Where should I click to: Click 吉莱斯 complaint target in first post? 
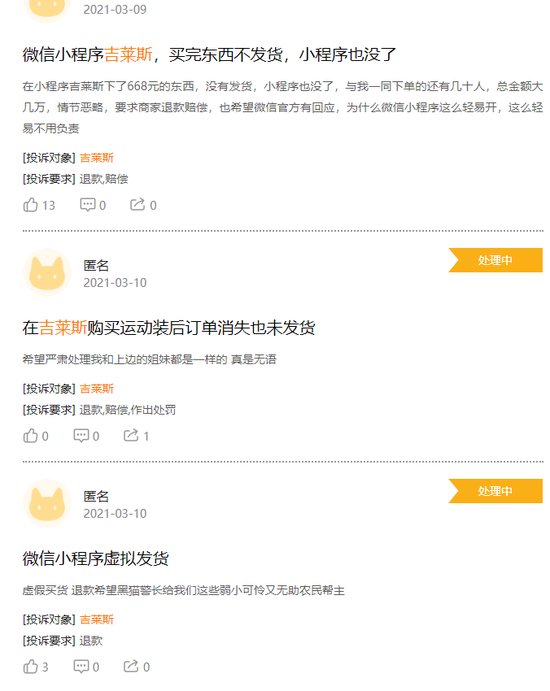point(97,158)
